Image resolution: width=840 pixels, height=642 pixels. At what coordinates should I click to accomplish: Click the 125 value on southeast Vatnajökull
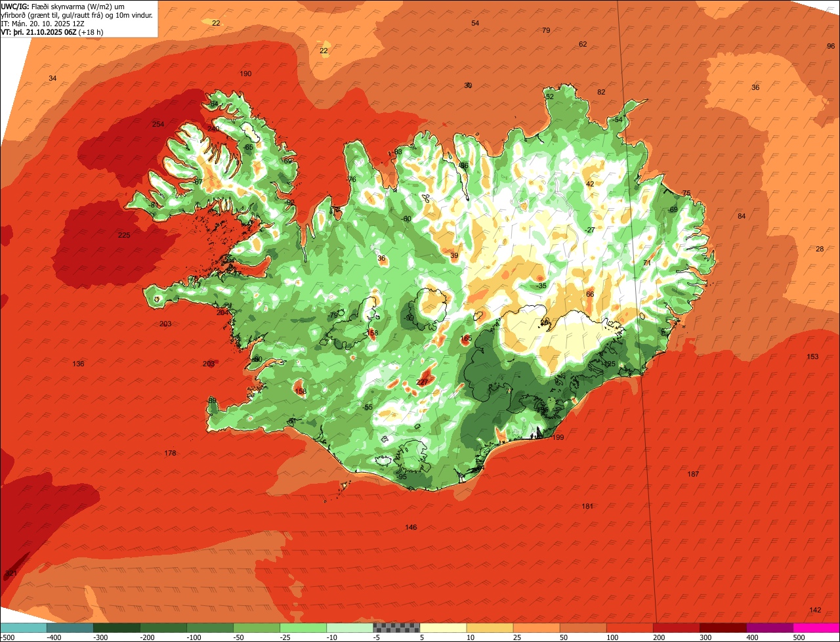tap(610, 364)
